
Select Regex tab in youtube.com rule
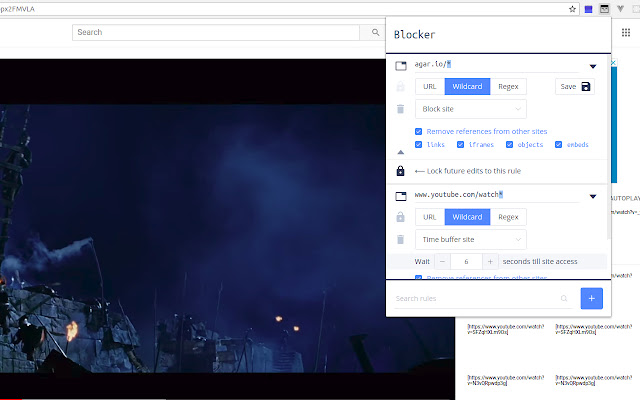click(x=508, y=217)
